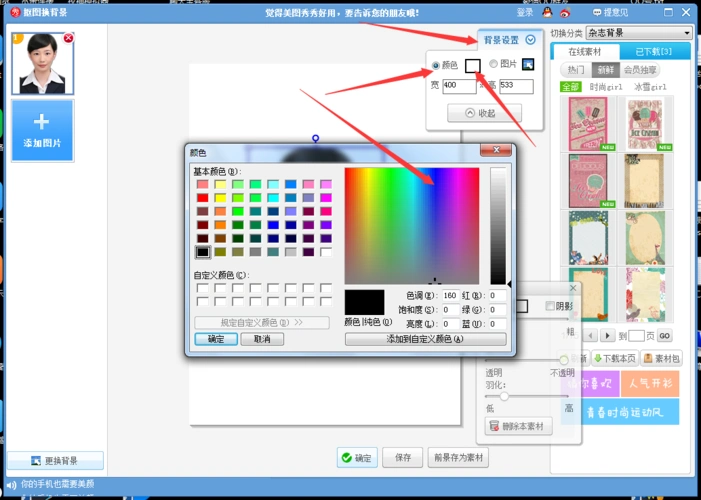Collapse the 背景设置 panel chevron
The image size is (701, 500).
click(530, 40)
